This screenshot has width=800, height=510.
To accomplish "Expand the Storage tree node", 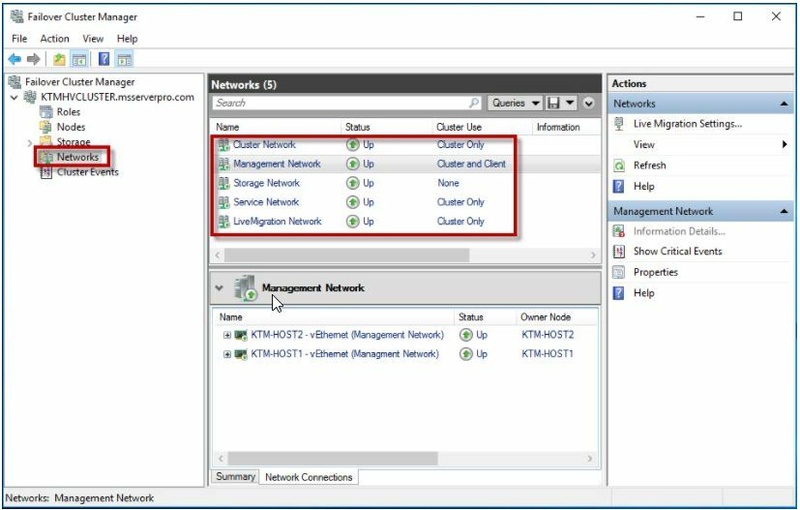I will pos(30,143).
